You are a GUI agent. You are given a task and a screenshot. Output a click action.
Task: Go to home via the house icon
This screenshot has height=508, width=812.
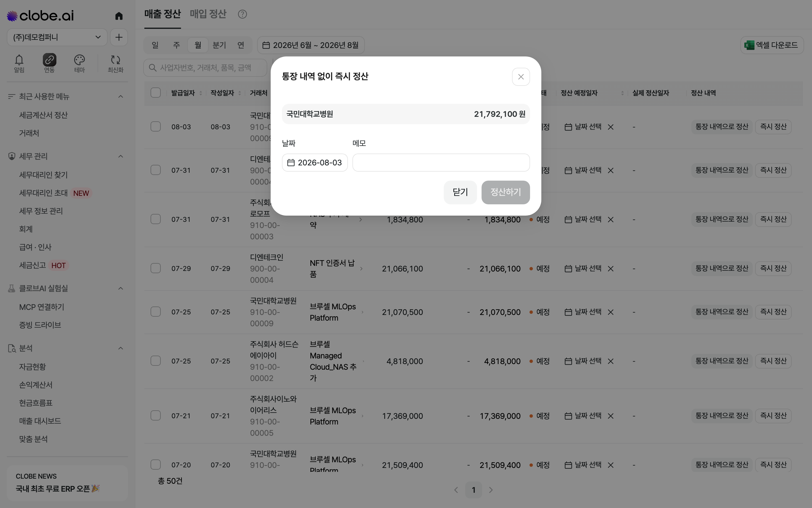pos(119,16)
